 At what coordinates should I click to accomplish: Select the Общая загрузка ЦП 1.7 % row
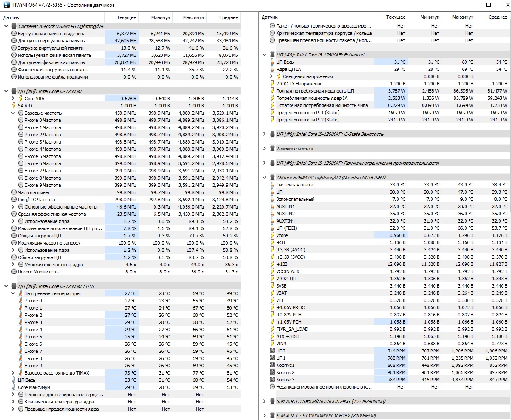coord(121,236)
